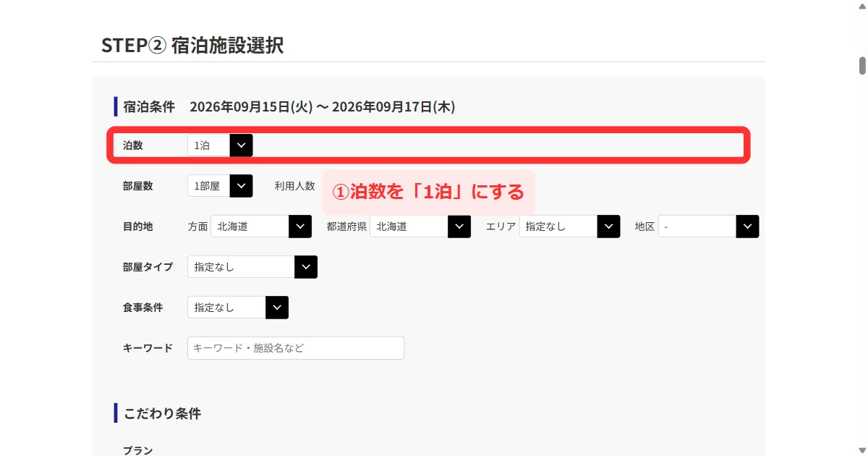Open the 地区 dropdown showing a dash

coord(709,227)
